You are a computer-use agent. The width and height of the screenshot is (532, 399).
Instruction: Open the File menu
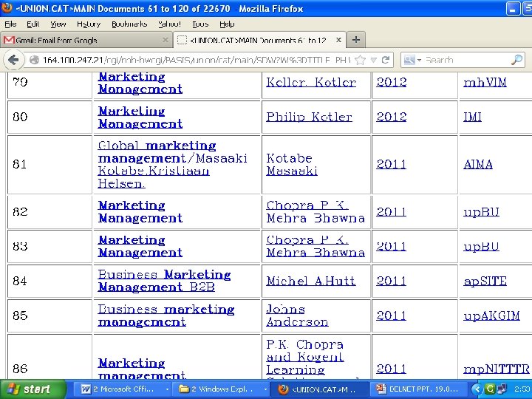10,24
